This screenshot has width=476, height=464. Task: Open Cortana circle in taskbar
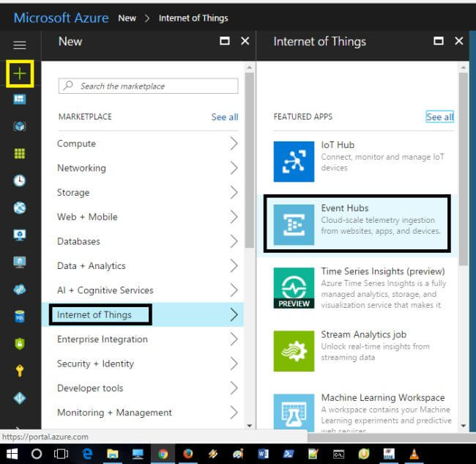click(x=37, y=454)
